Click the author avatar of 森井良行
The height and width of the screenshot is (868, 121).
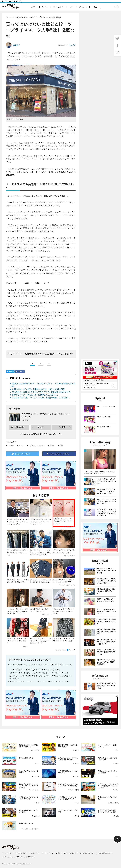tap(9, 45)
